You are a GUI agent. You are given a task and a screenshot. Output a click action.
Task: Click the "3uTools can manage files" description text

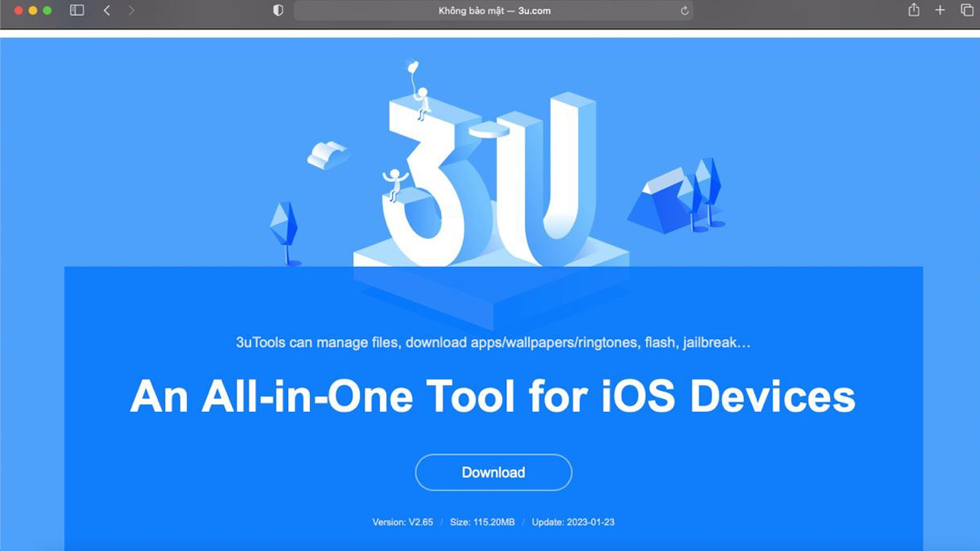pyautogui.click(x=493, y=342)
